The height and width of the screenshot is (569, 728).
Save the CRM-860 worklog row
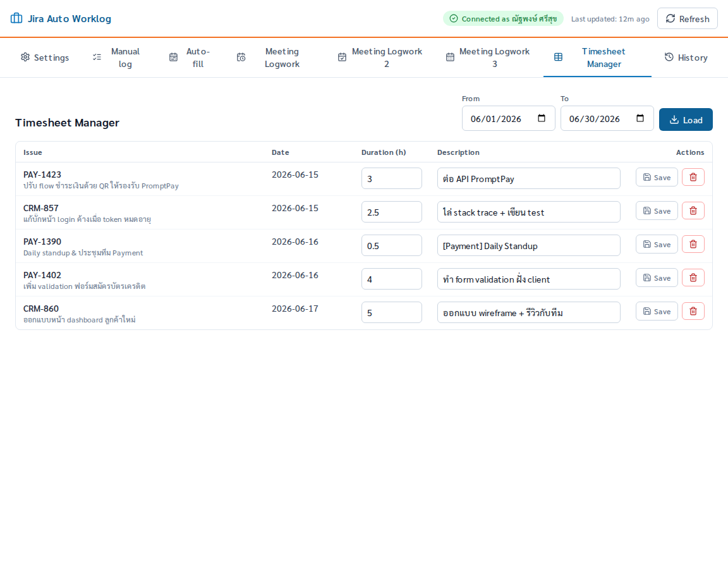click(657, 311)
